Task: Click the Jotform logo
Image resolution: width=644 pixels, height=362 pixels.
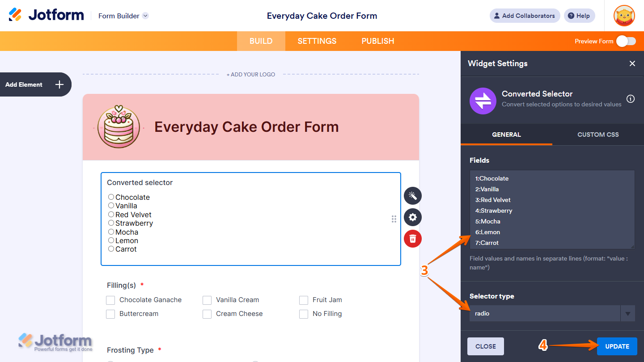Action: click(x=46, y=14)
